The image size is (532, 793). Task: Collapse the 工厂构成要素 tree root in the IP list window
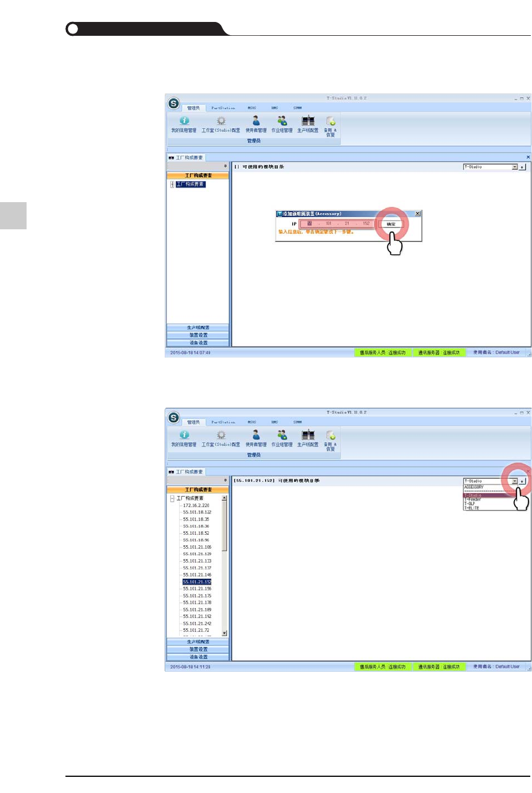pyautogui.click(x=172, y=498)
